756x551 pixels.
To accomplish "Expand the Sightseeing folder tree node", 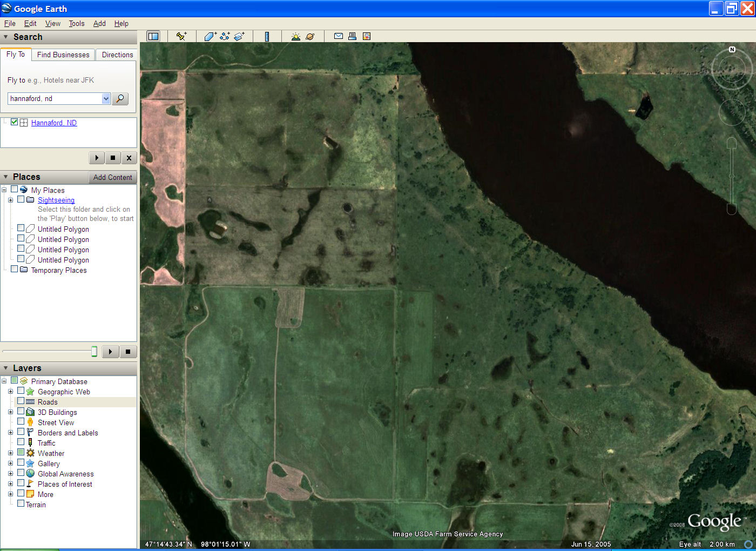I will (x=10, y=200).
